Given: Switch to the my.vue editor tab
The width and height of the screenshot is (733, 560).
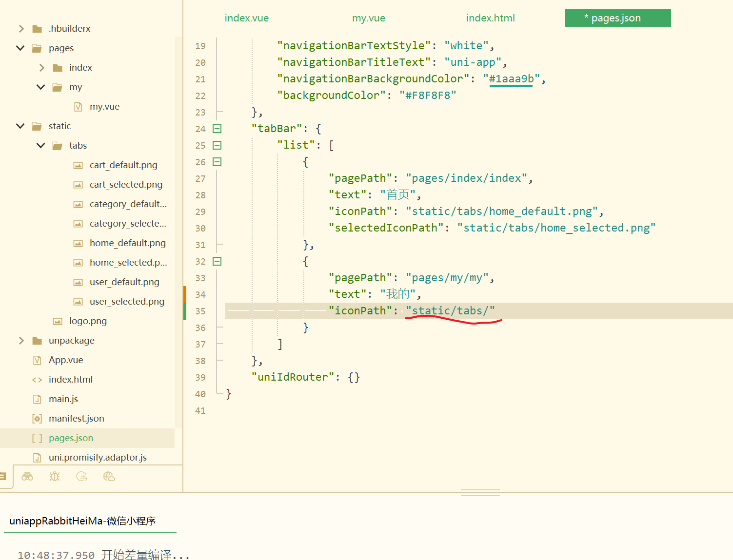Looking at the screenshot, I should click(369, 18).
